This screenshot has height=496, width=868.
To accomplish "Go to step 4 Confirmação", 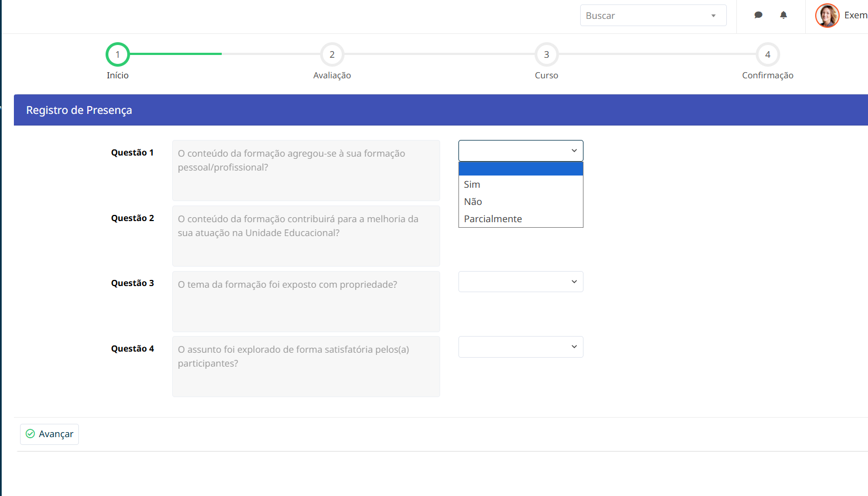I will pyautogui.click(x=768, y=54).
